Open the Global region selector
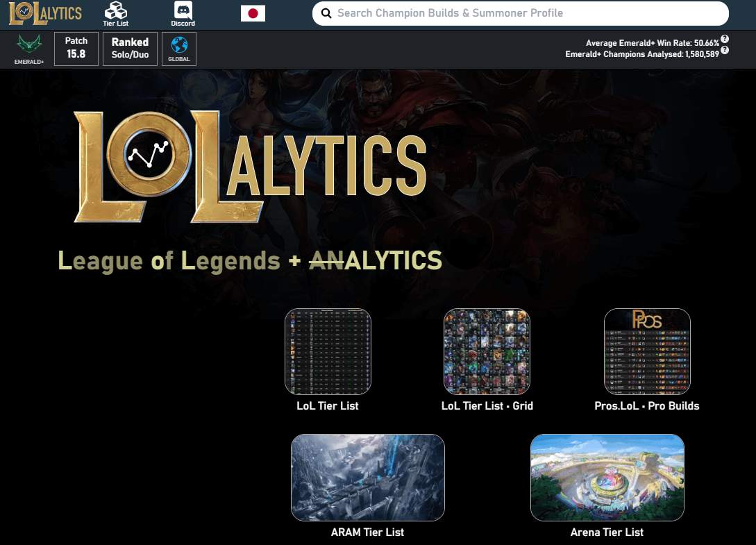The image size is (756, 545). click(179, 49)
